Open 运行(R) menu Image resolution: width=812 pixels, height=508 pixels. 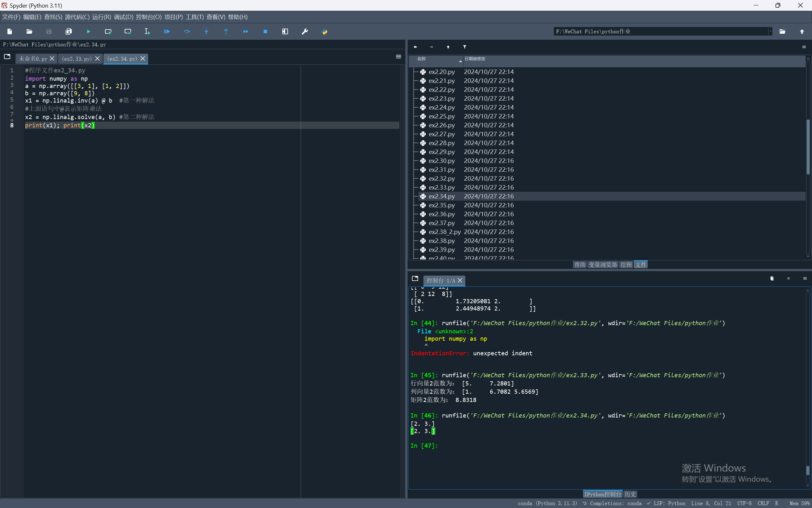pos(102,17)
